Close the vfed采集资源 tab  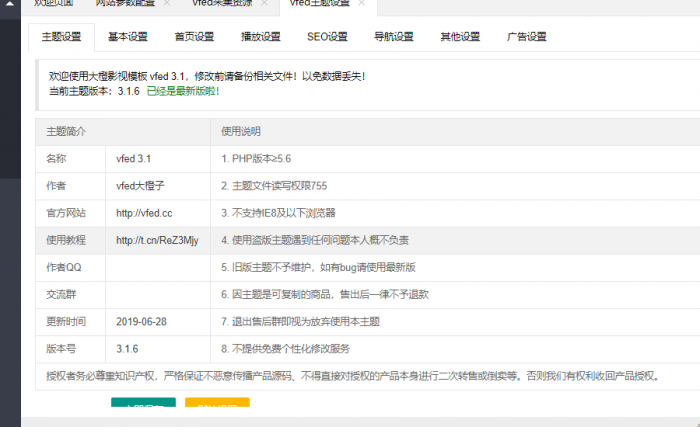(x=265, y=4)
